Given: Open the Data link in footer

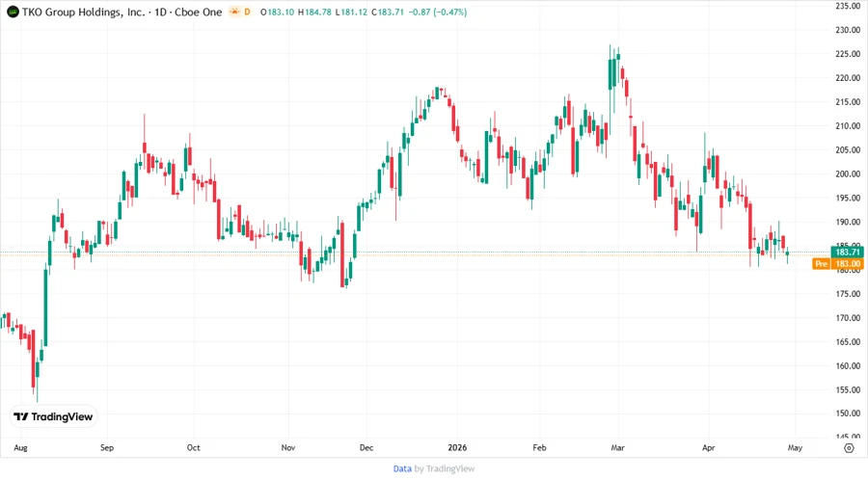Looking at the screenshot, I should coord(402,468).
